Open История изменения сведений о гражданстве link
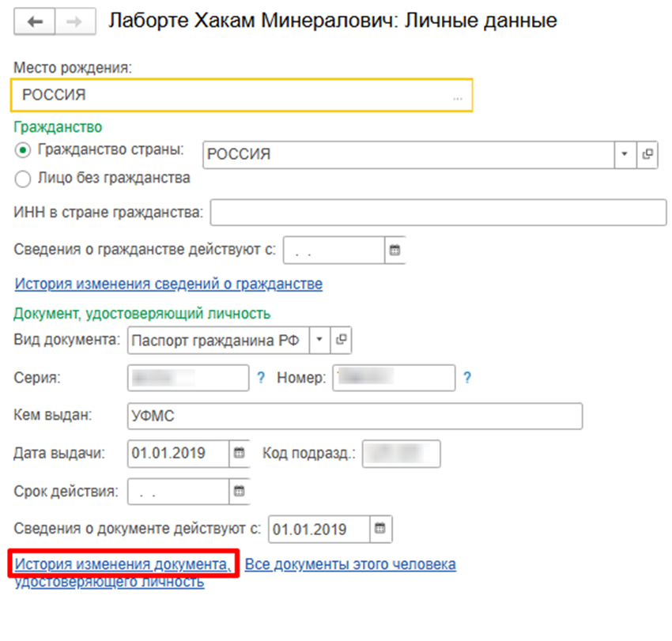Screen dimensions: 672x641 168,284
